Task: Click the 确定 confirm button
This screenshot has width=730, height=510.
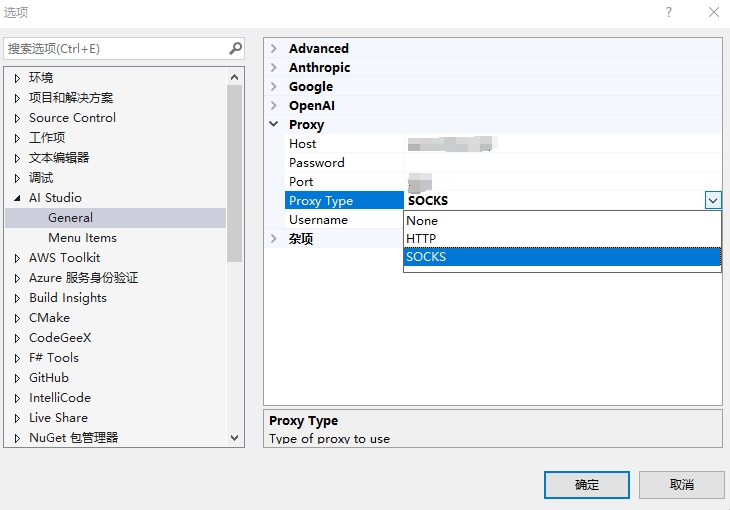Action: tap(587, 484)
